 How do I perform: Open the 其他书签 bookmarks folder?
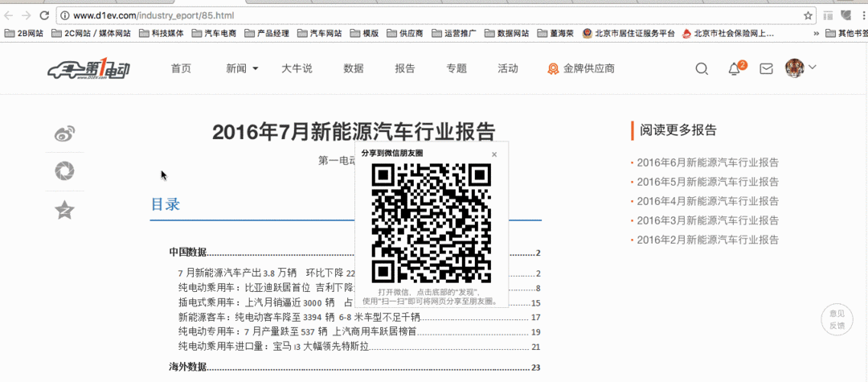(846, 33)
